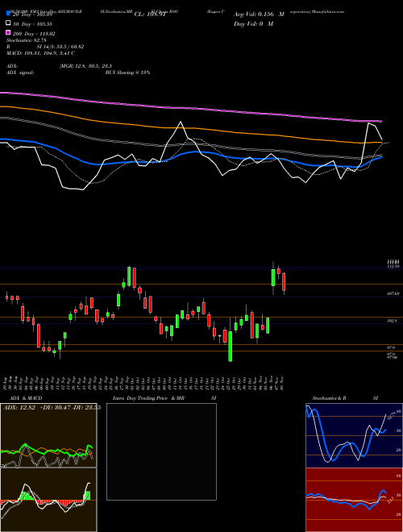
Task: Click the magenta 200 Day legend swatch
Action: coord(8,33)
